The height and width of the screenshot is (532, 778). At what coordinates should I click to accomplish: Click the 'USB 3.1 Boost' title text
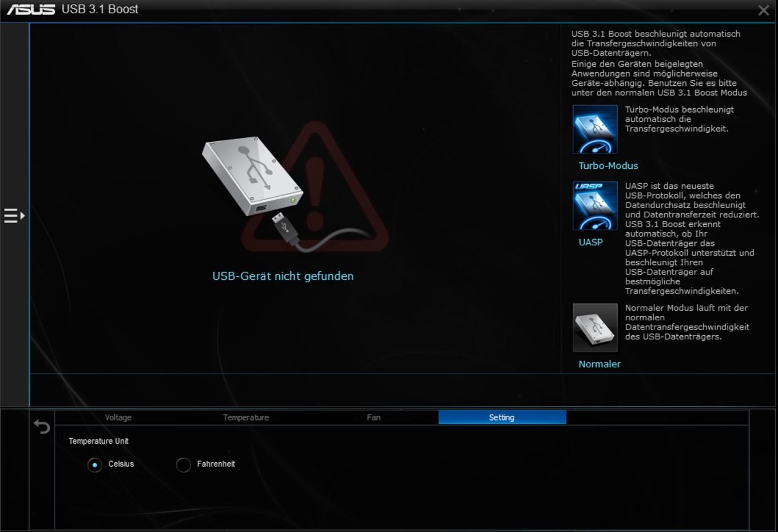click(x=100, y=9)
